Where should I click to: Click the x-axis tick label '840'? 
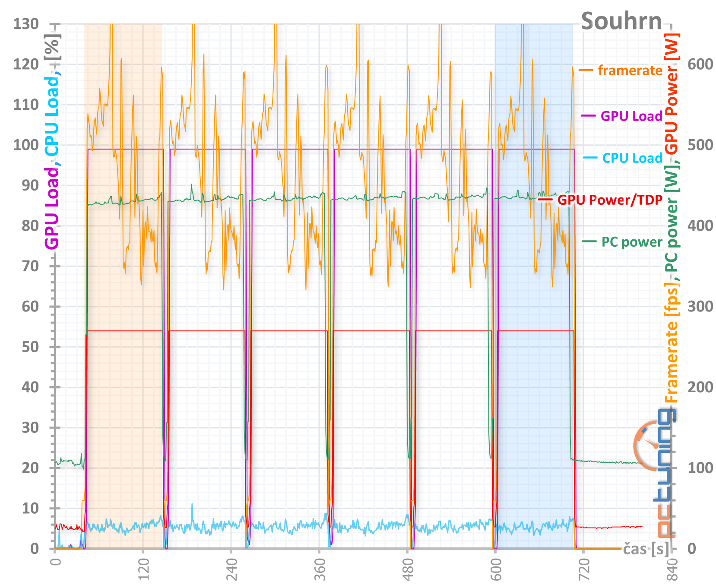coord(672,570)
